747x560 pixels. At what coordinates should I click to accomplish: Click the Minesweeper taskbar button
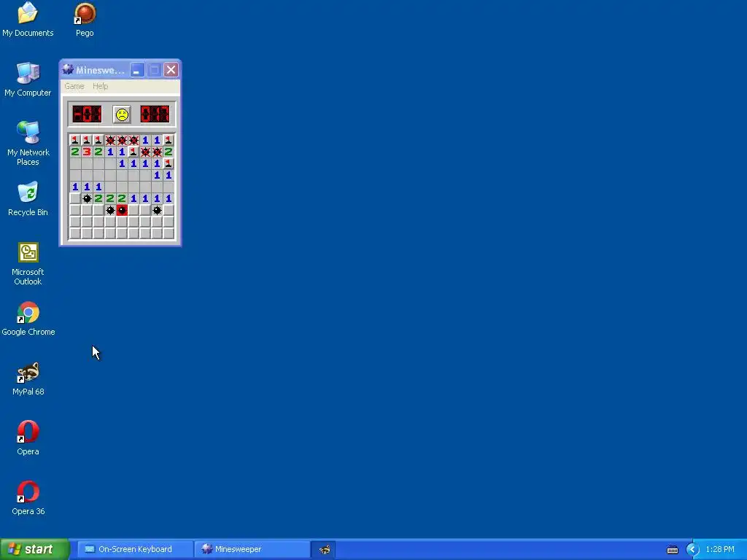(x=252, y=549)
